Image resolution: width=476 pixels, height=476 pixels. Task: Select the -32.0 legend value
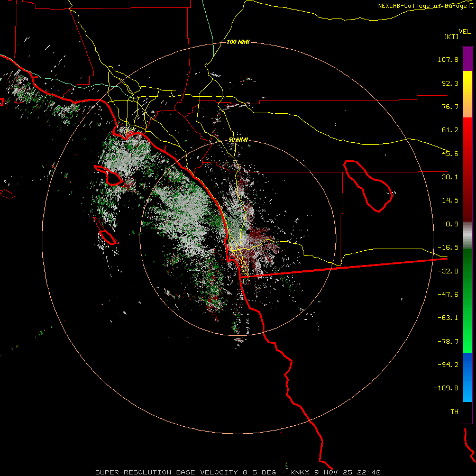[x=448, y=271]
